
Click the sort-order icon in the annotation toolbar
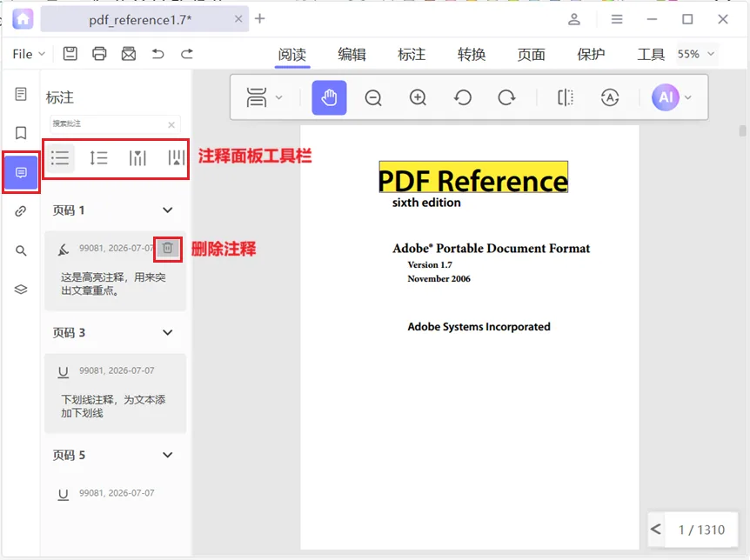[98, 157]
